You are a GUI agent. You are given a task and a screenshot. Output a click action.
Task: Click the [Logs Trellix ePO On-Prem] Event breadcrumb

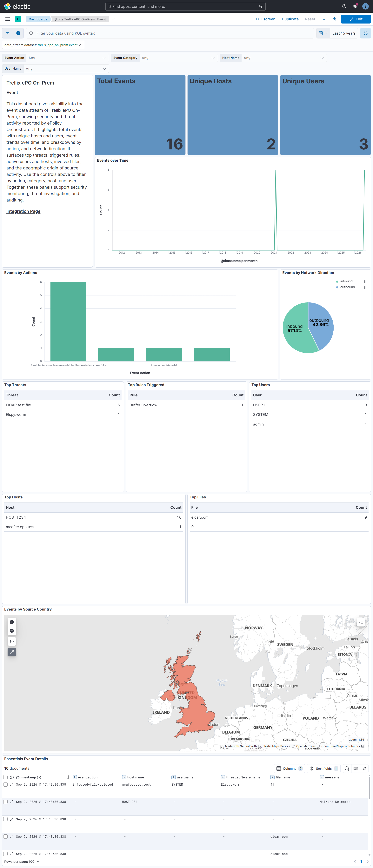80,19
